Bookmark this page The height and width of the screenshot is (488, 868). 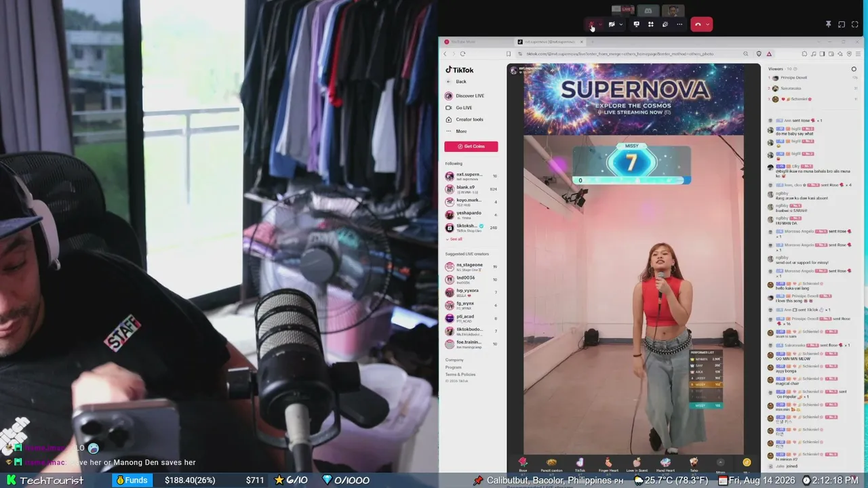[x=508, y=54]
